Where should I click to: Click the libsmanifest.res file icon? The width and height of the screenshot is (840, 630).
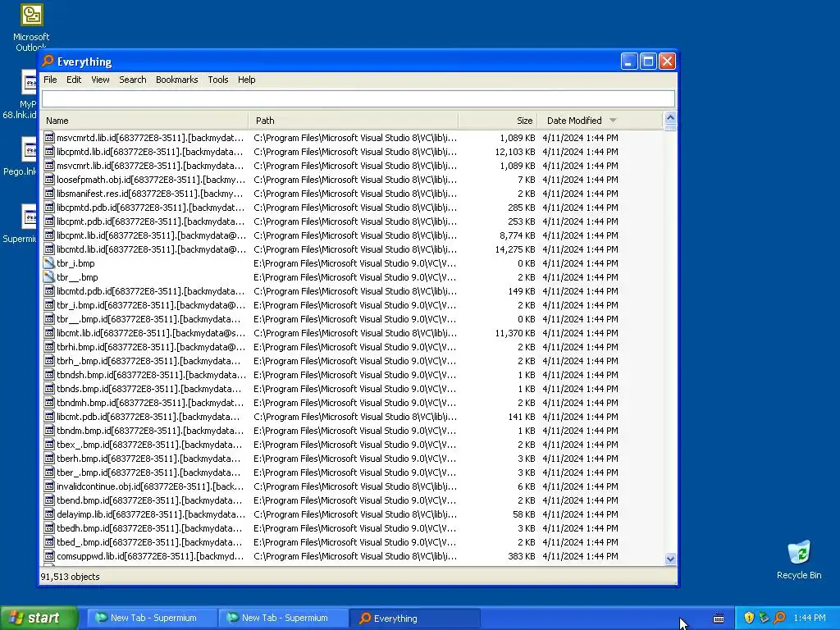coord(49,194)
